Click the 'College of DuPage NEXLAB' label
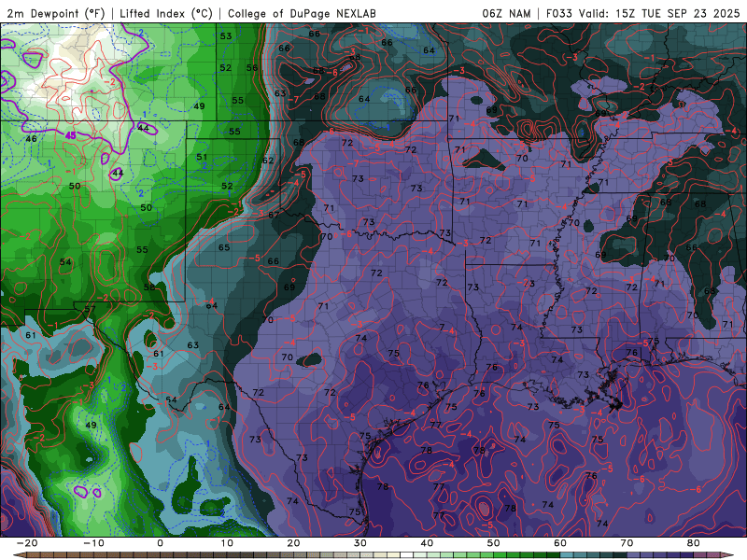This screenshot has width=747, height=560. click(x=302, y=13)
